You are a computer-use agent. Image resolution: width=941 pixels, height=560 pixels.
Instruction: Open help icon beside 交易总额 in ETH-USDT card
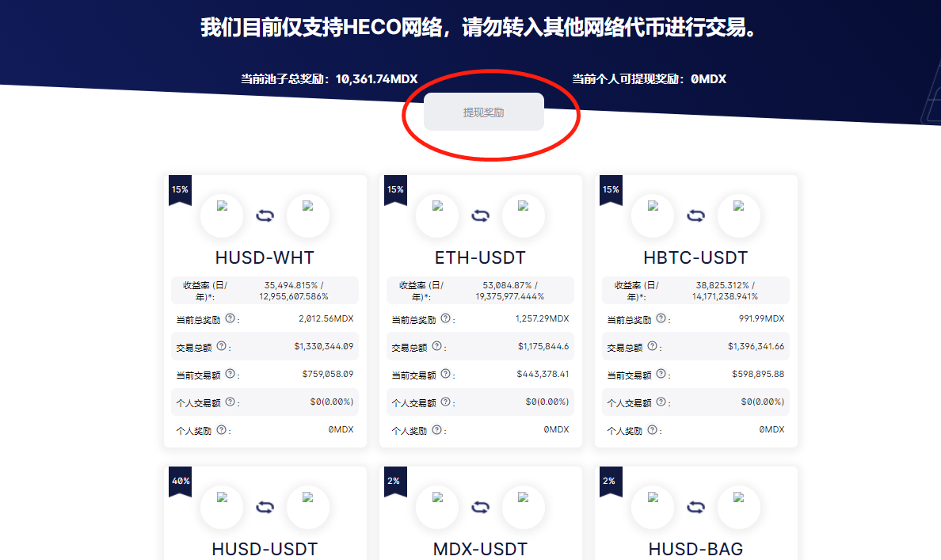[437, 346]
